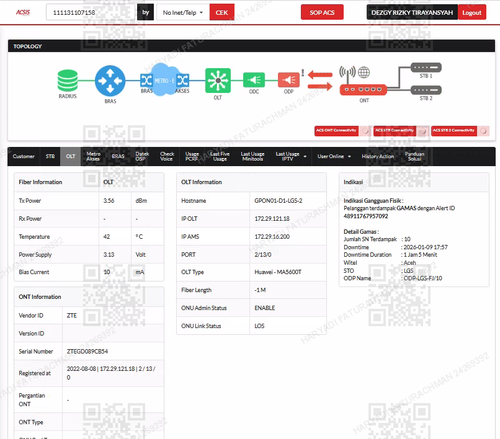This screenshot has height=439, width=500.
Task: Open the Last Usage Minitools tab
Action: [253, 156]
